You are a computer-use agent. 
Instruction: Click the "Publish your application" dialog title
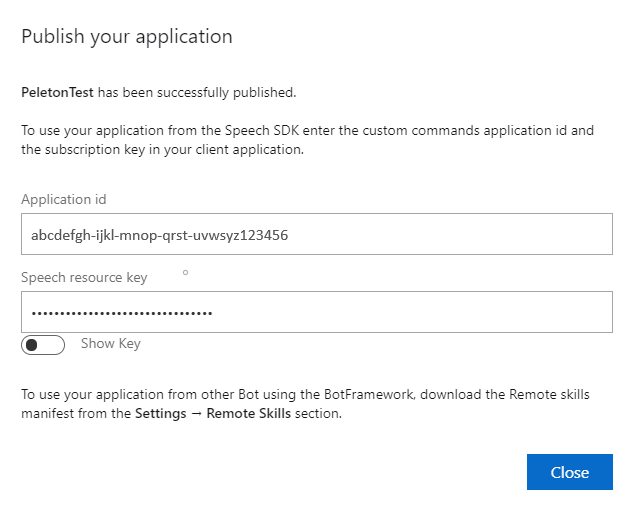pos(127,37)
